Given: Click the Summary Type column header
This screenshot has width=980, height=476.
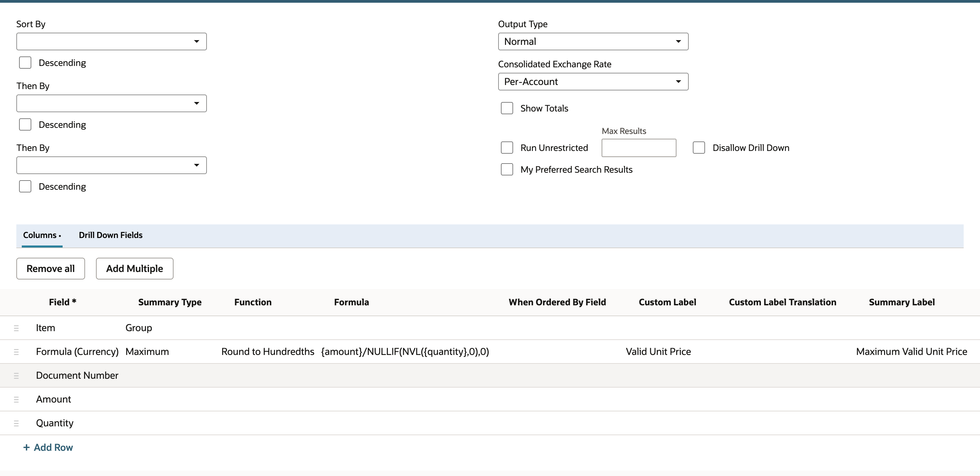Looking at the screenshot, I should click(170, 303).
